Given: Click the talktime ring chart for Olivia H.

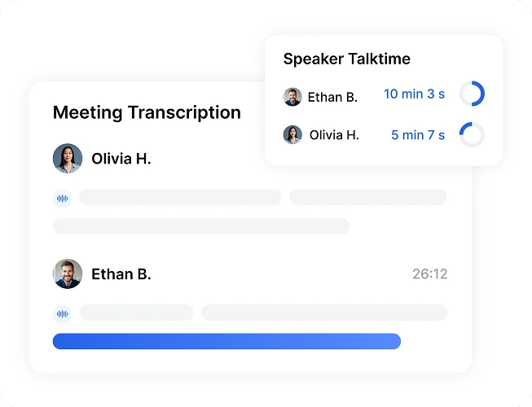Looking at the screenshot, I should click(472, 134).
